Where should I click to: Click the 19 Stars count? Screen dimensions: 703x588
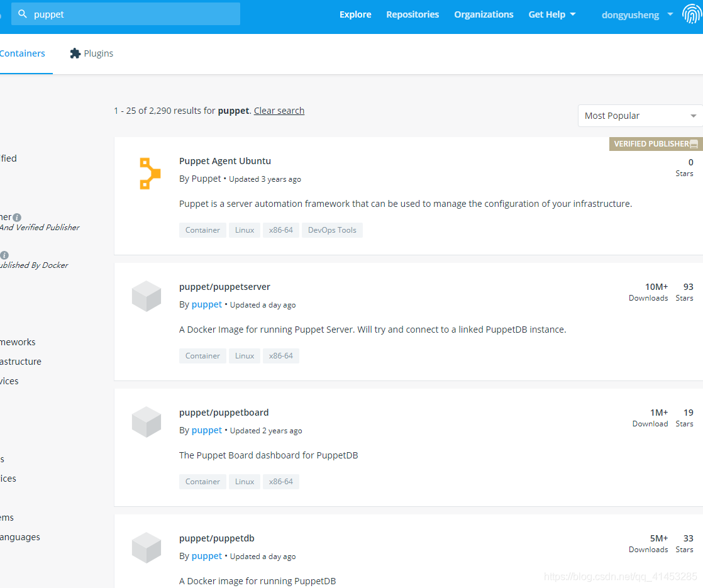[685, 418]
